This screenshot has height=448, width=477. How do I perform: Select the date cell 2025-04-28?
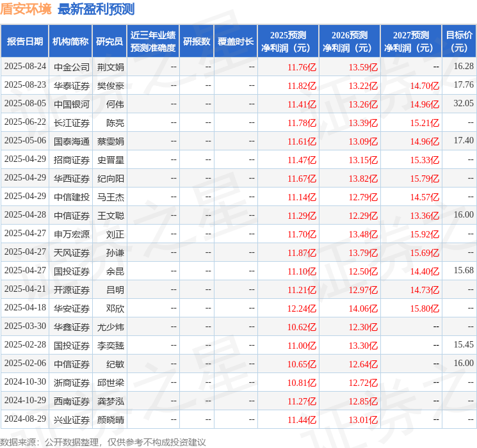tap(25, 215)
